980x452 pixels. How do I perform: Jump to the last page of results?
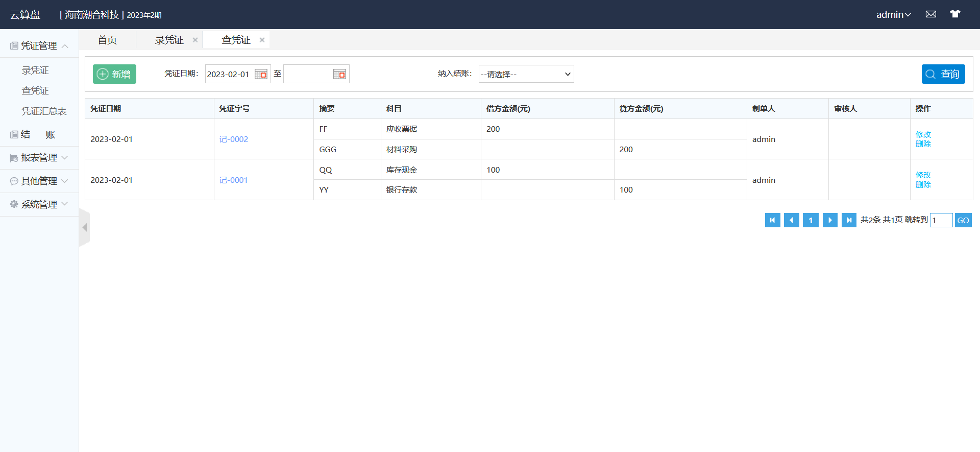pos(849,220)
